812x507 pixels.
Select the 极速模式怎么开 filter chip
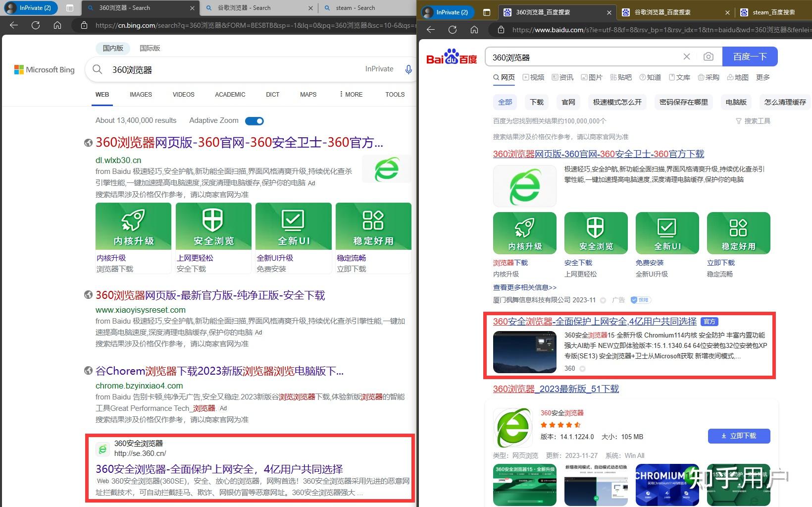(x=617, y=102)
